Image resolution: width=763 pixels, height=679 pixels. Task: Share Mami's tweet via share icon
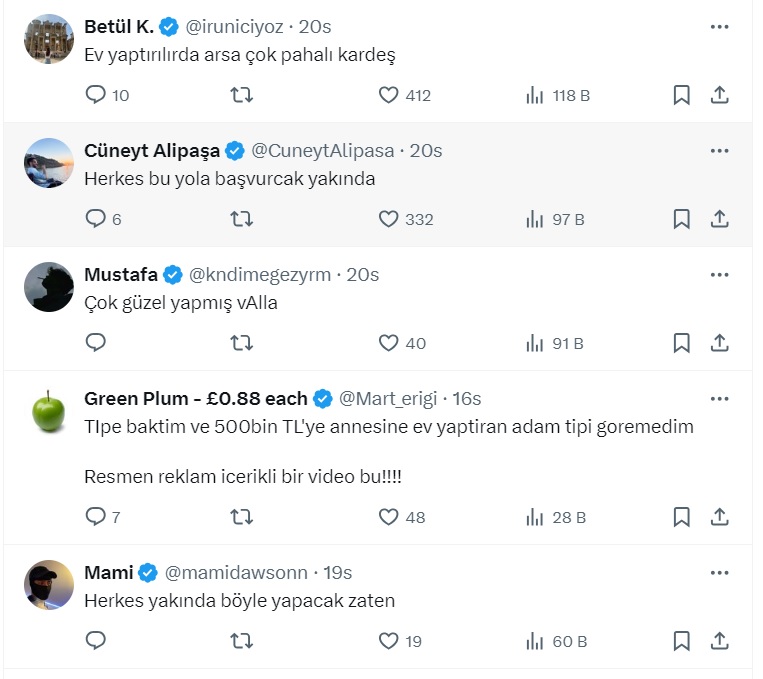(719, 641)
